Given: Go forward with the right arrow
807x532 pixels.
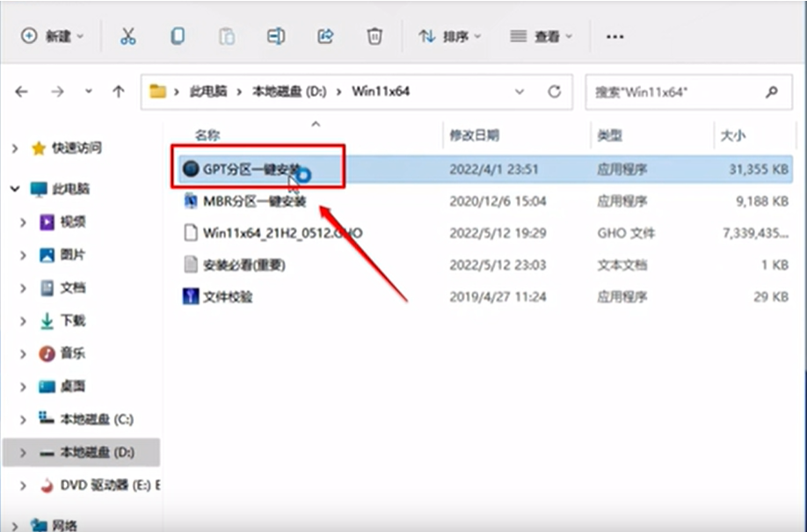Looking at the screenshot, I should tap(57, 91).
